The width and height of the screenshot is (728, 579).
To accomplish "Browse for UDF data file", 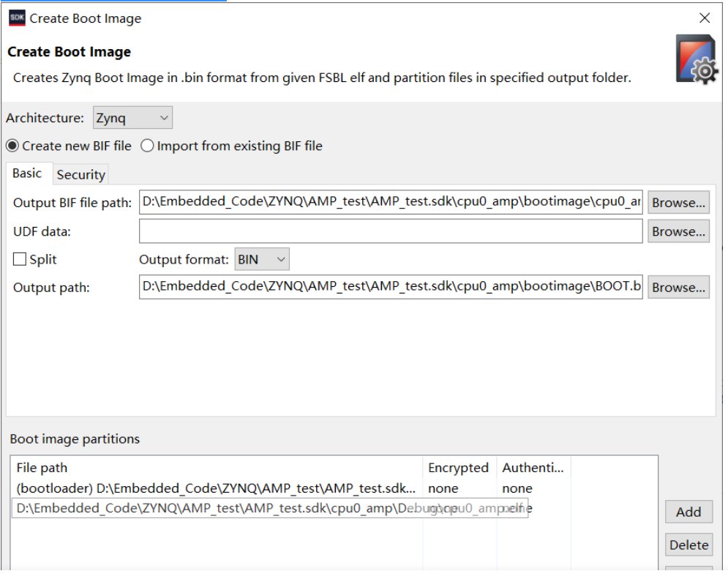I will click(x=678, y=231).
